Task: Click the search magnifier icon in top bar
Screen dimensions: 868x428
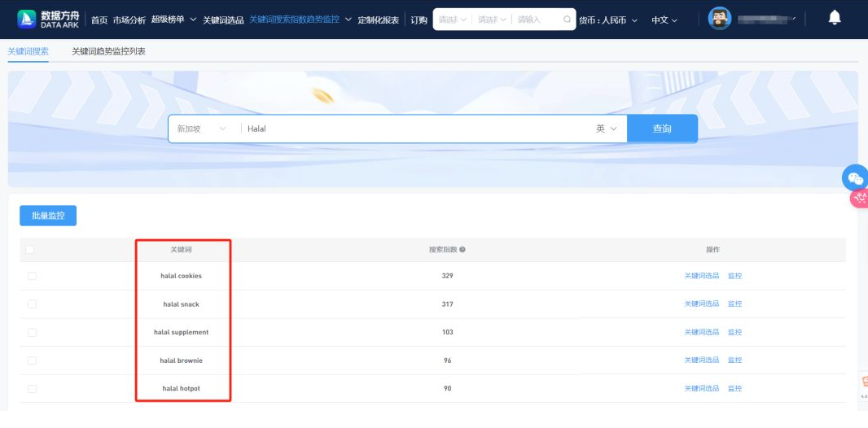Action: tap(568, 20)
